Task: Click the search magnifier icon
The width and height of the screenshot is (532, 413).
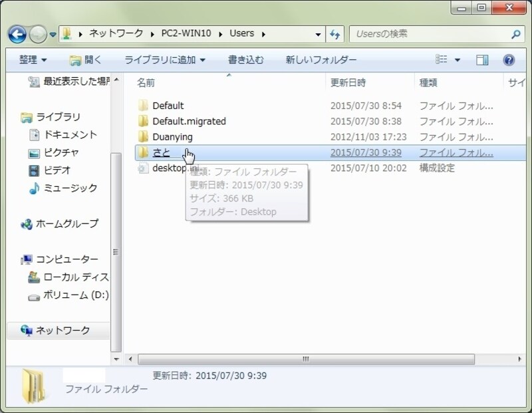Action: click(x=515, y=34)
